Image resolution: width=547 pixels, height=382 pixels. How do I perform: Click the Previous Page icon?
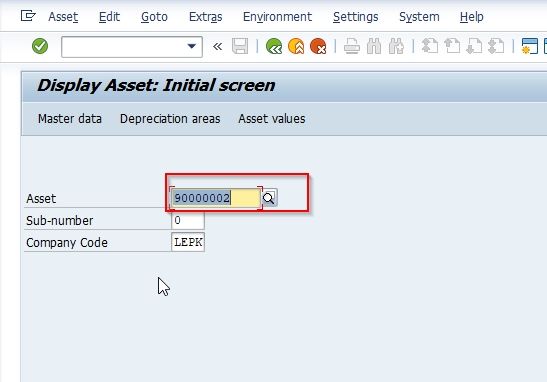tap(452, 46)
